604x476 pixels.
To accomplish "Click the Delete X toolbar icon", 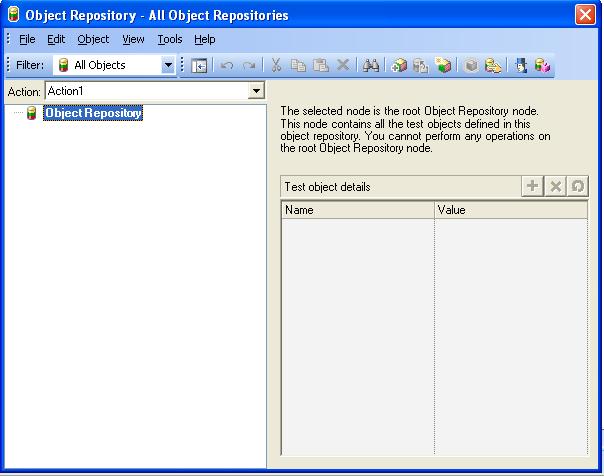I will pos(343,65).
